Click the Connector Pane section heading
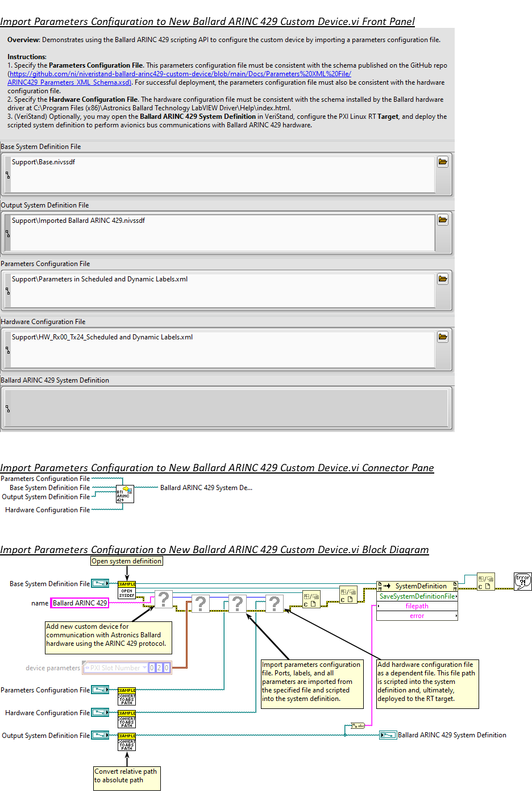 (x=217, y=468)
